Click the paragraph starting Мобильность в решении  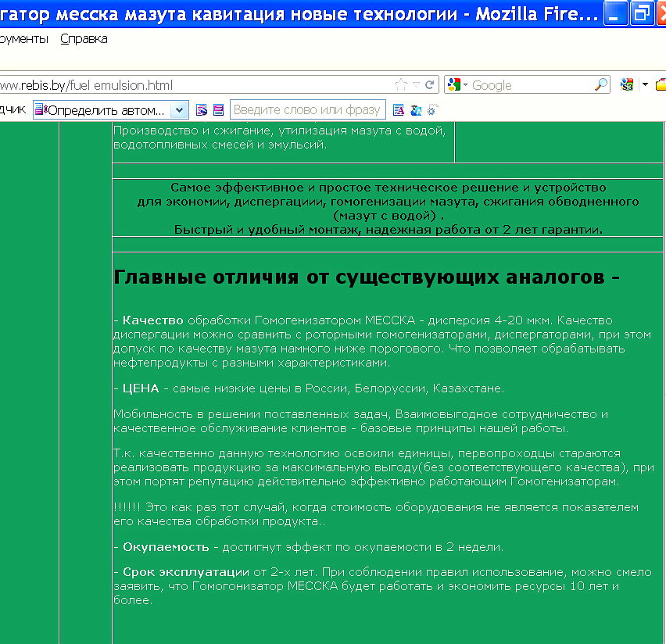(x=360, y=421)
